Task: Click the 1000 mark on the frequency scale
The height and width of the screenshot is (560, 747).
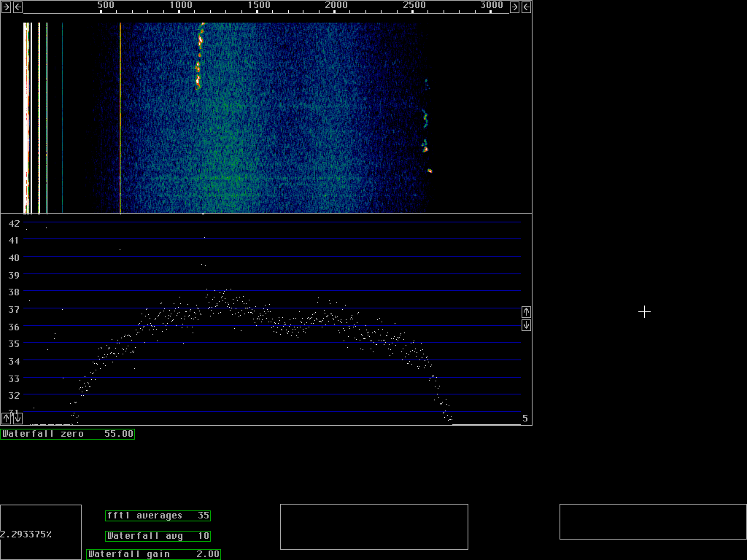Action: [181, 5]
